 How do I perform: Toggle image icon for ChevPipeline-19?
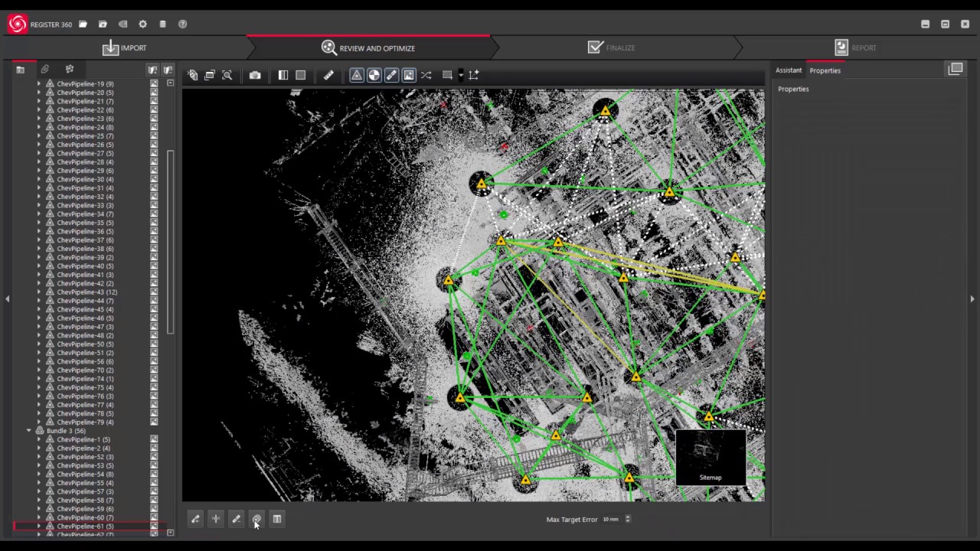click(x=154, y=84)
